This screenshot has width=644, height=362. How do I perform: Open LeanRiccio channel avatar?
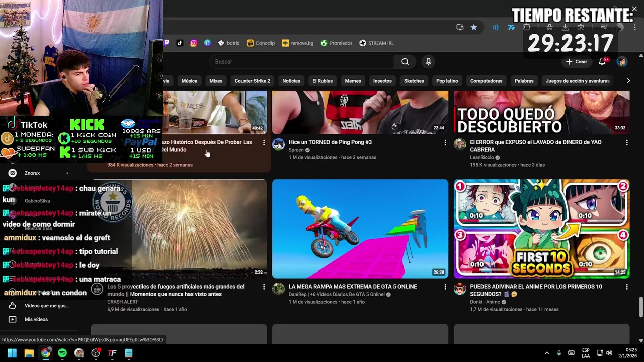460,145
